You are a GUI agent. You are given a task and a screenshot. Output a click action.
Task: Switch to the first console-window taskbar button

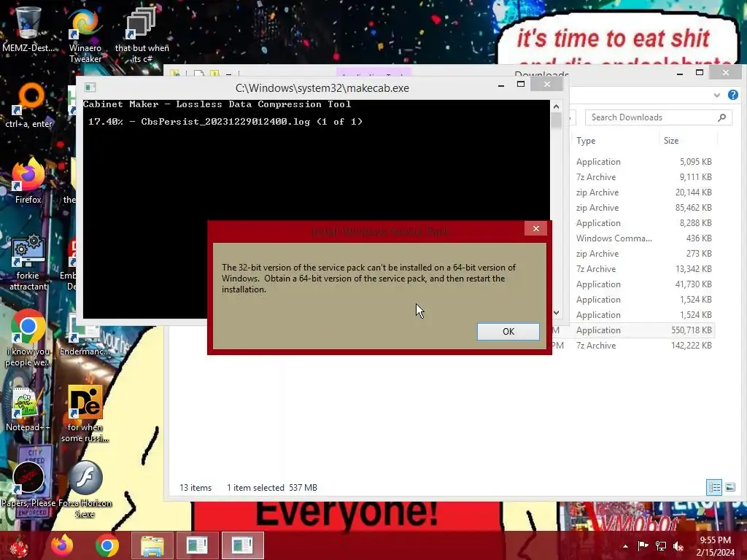tap(197, 545)
